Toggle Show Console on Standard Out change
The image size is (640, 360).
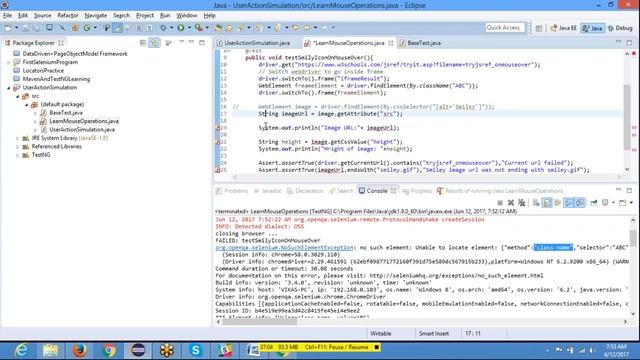coord(569,203)
